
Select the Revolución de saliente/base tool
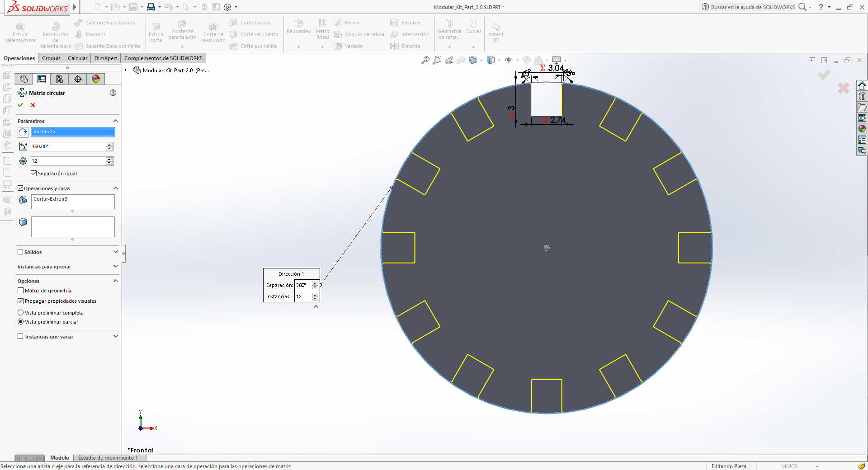click(x=55, y=35)
